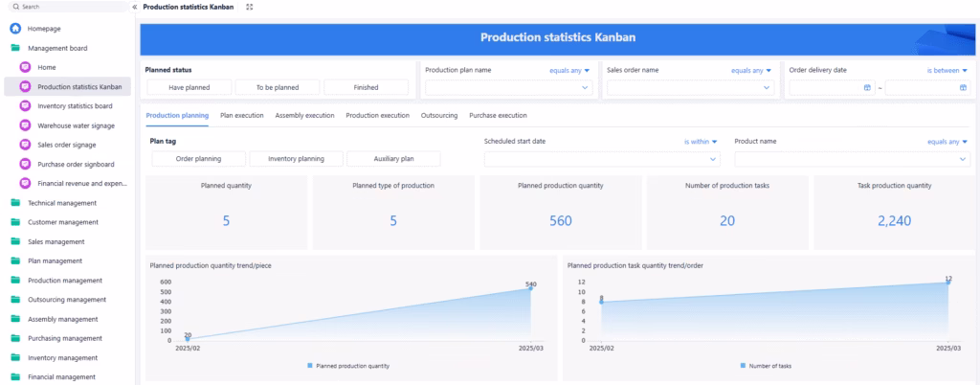The image size is (980, 385).
Task: Click the Management board folder icon
Action: tap(15, 48)
